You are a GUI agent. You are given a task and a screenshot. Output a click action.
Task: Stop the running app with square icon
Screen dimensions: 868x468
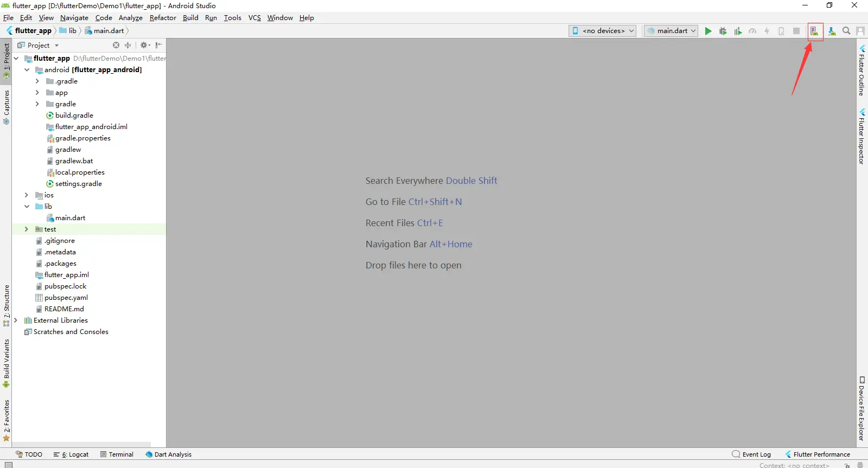tap(796, 31)
